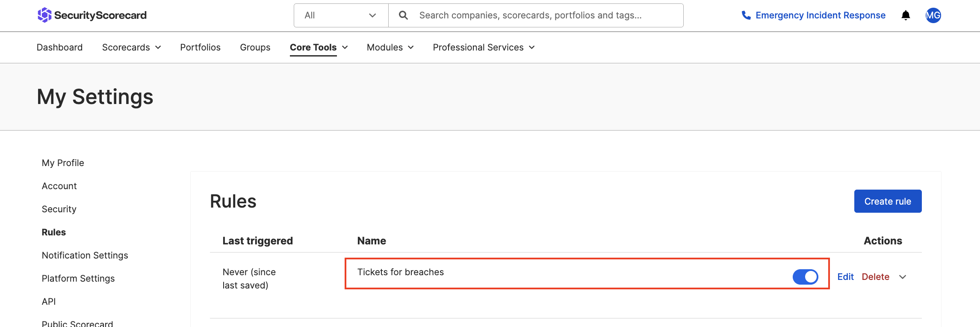Open API settings section
Screen dimensions: 980x327
point(49,302)
